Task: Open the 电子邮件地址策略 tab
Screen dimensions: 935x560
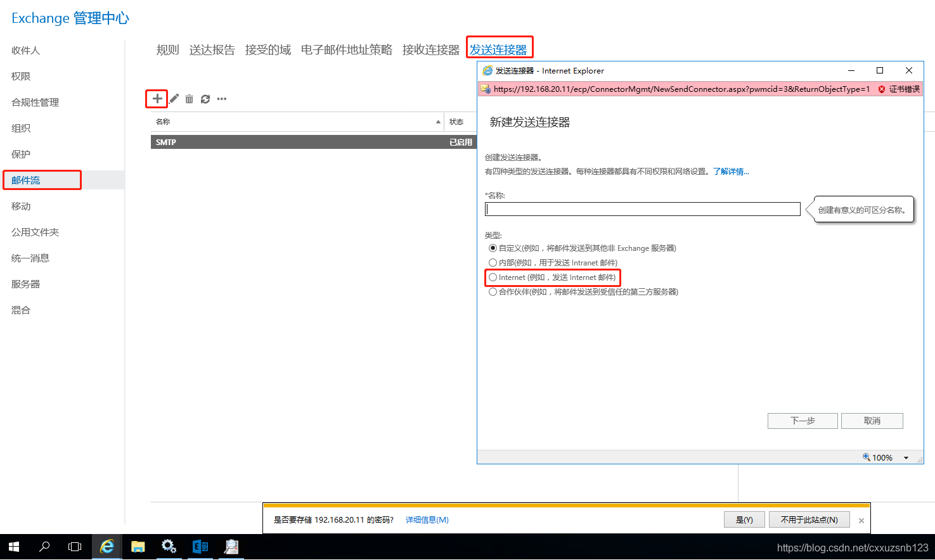Action: [x=347, y=50]
